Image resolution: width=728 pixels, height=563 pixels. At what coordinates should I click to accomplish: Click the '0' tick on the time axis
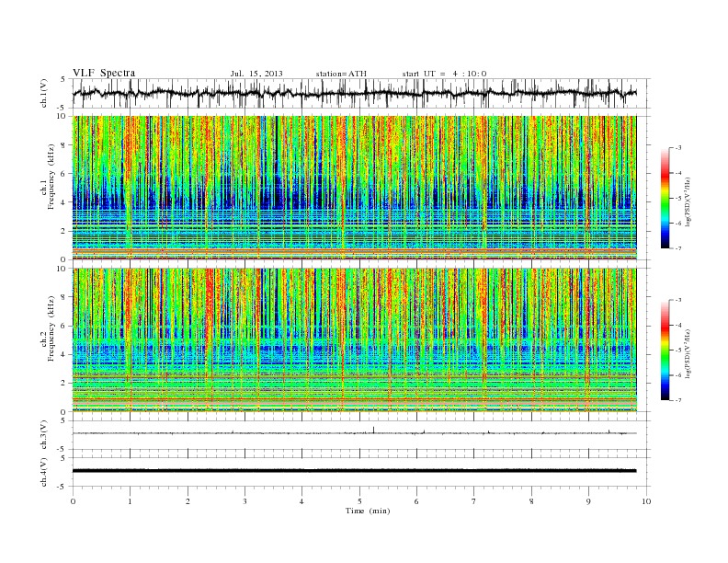73,501
